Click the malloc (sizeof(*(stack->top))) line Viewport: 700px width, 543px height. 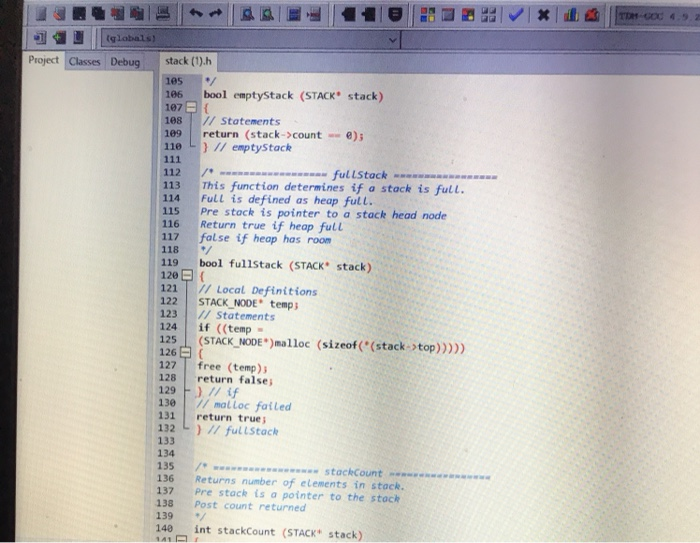point(331,344)
